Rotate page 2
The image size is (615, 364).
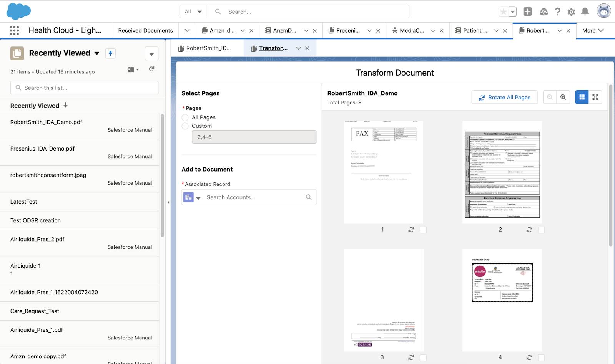(529, 230)
